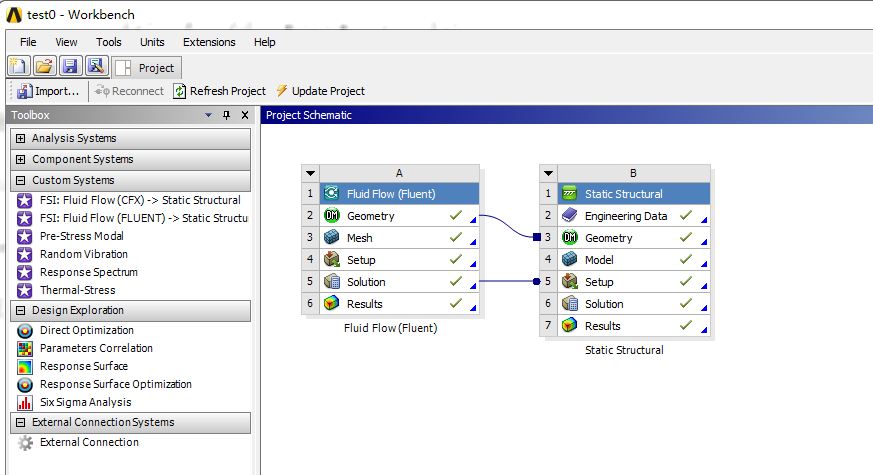Click the Fluid Flow (Fluent) system caption

[390, 328]
